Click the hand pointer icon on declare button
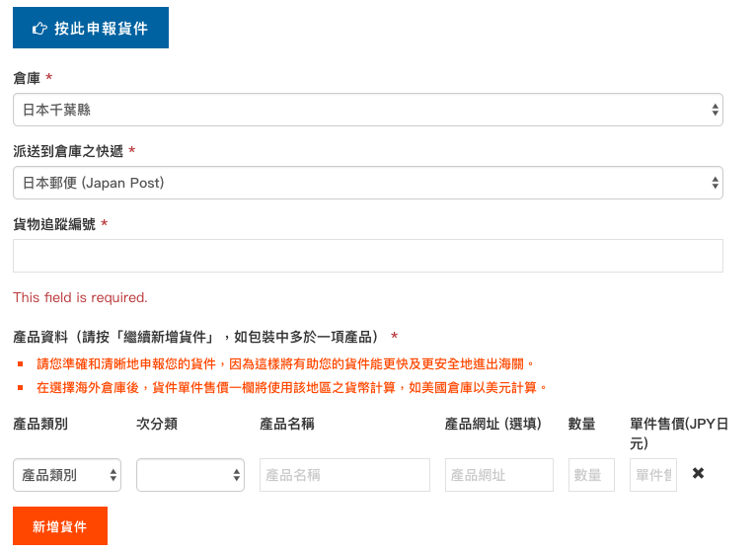 tap(39, 29)
